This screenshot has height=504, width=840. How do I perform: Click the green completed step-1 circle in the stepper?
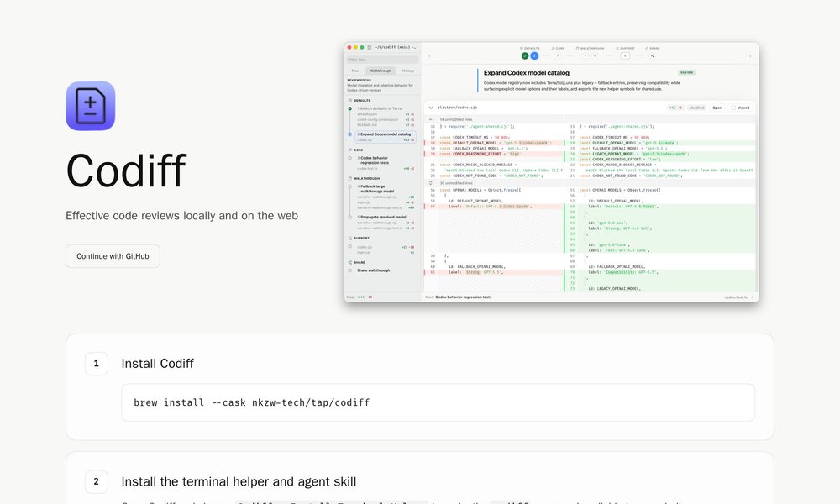525,55
